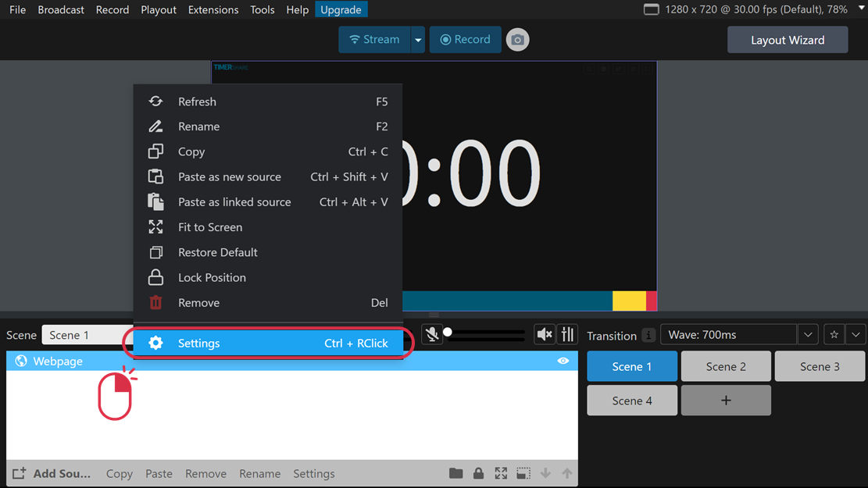The width and height of the screenshot is (868, 488).
Task: Add a new scene with plus button
Action: coord(725,401)
